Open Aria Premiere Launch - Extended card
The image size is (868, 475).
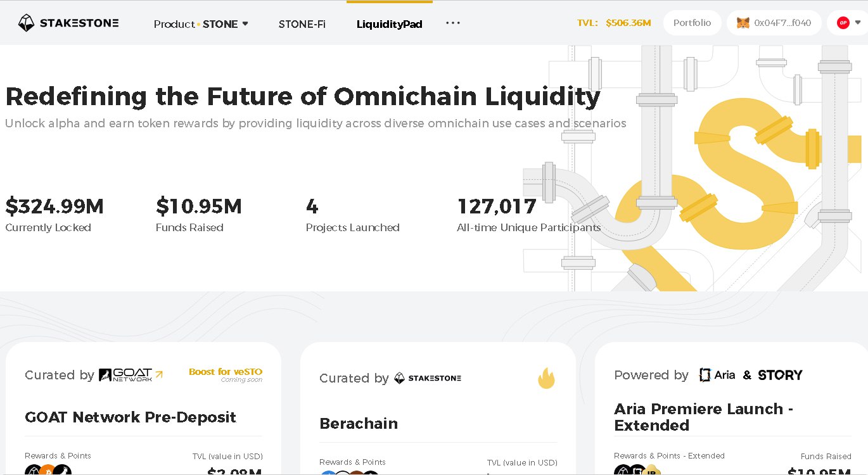pyautogui.click(x=703, y=417)
